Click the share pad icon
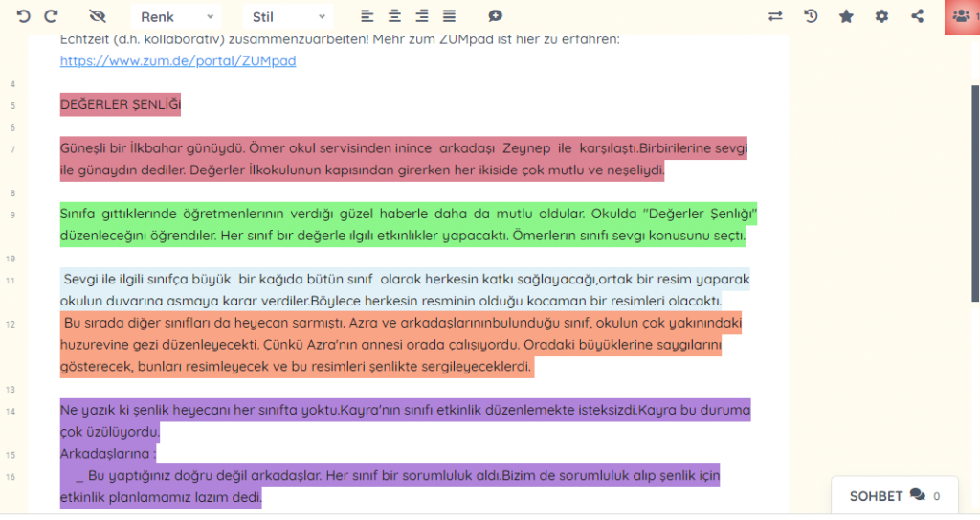Image resolution: width=980 pixels, height=520 pixels. pos(917,16)
